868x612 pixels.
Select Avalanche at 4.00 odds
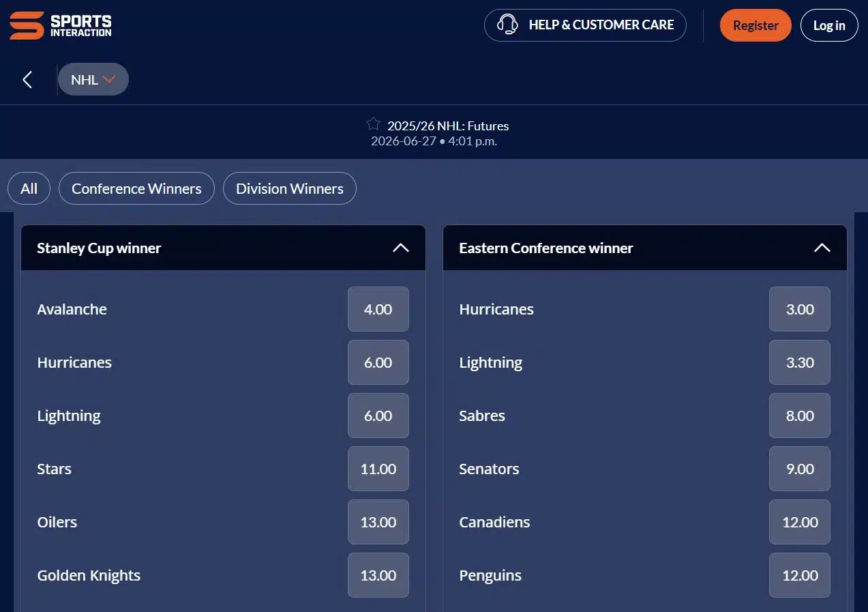378,309
